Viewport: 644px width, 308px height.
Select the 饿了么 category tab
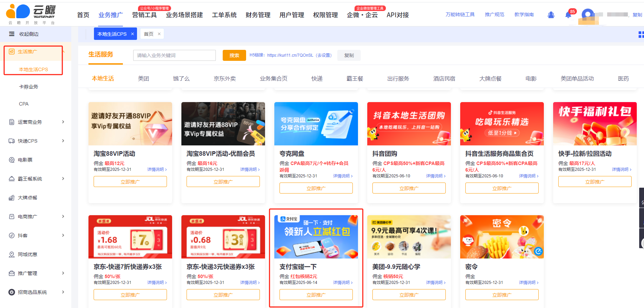coord(181,79)
